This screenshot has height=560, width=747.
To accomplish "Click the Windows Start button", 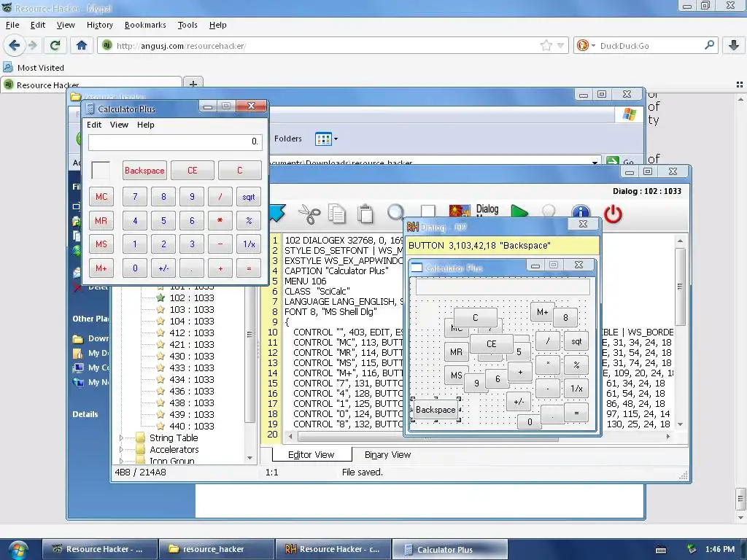I will (18, 550).
